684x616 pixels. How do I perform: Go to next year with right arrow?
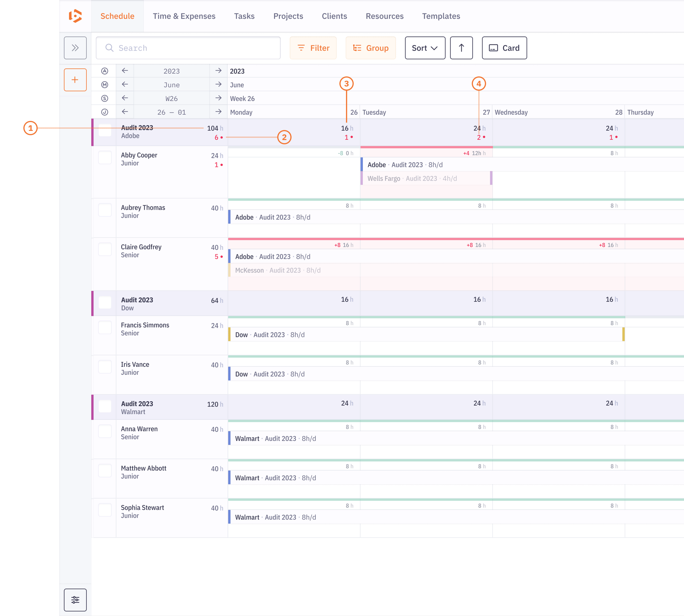point(218,71)
